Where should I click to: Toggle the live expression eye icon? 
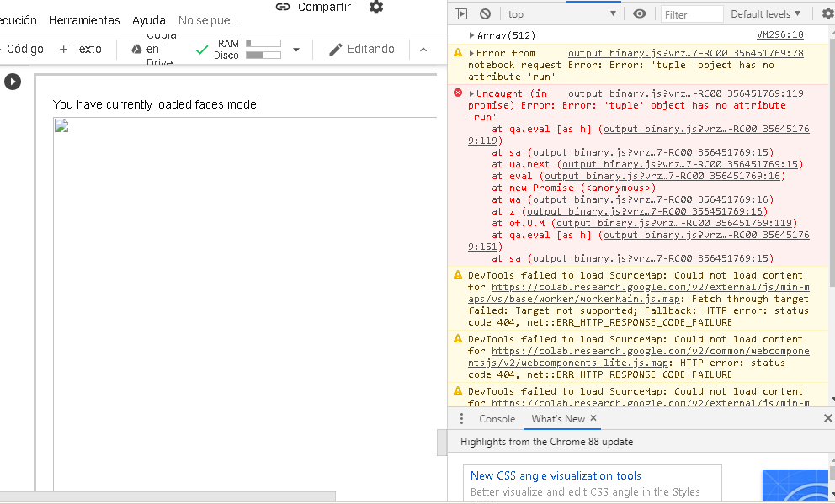coord(640,13)
